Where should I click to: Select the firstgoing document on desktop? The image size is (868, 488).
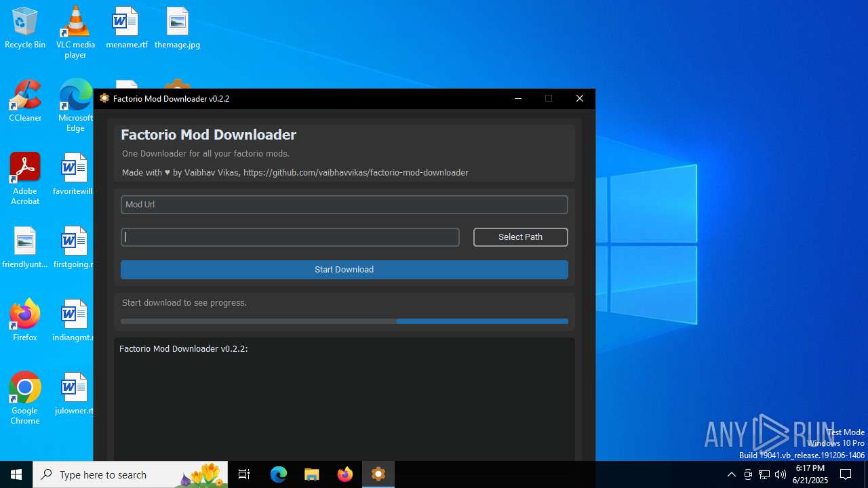click(x=73, y=248)
